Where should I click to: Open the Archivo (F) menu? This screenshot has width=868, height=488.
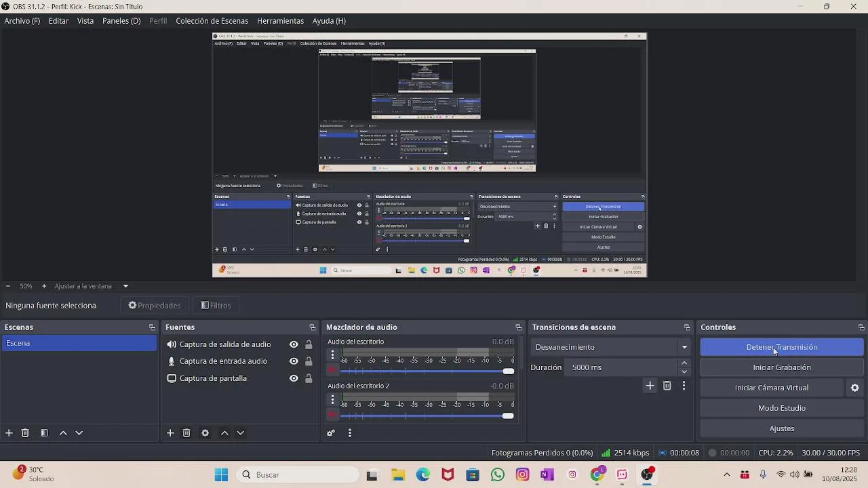point(22,21)
